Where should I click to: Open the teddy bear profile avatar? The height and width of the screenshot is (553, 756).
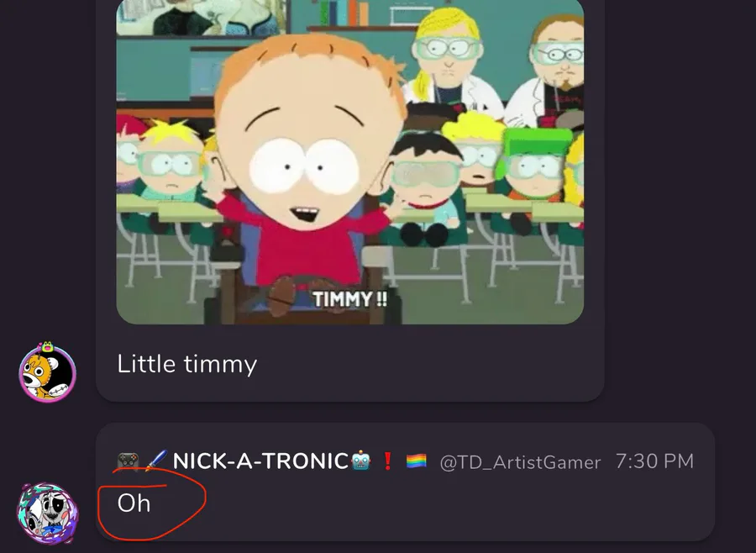tap(47, 372)
